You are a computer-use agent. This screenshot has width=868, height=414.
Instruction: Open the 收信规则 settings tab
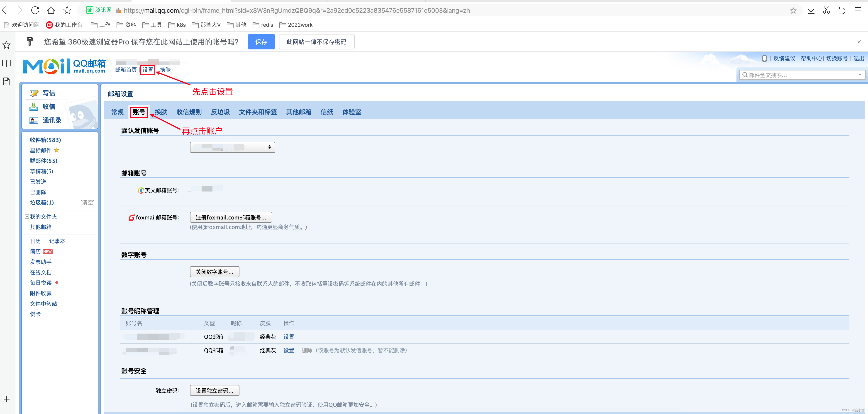click(189, 112)
